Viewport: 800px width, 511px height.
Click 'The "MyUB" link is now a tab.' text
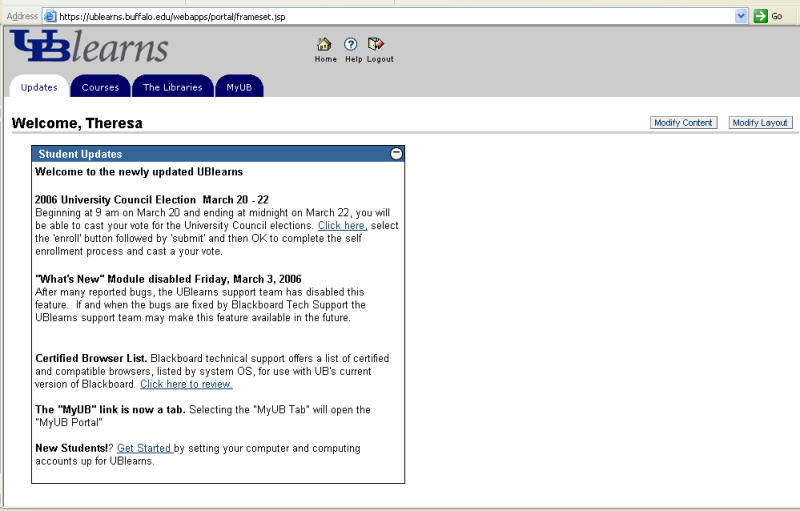point(110,409)
